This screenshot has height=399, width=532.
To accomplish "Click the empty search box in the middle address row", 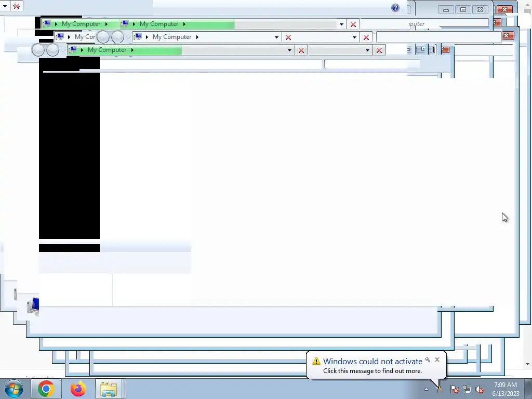I will pos(438,37).
